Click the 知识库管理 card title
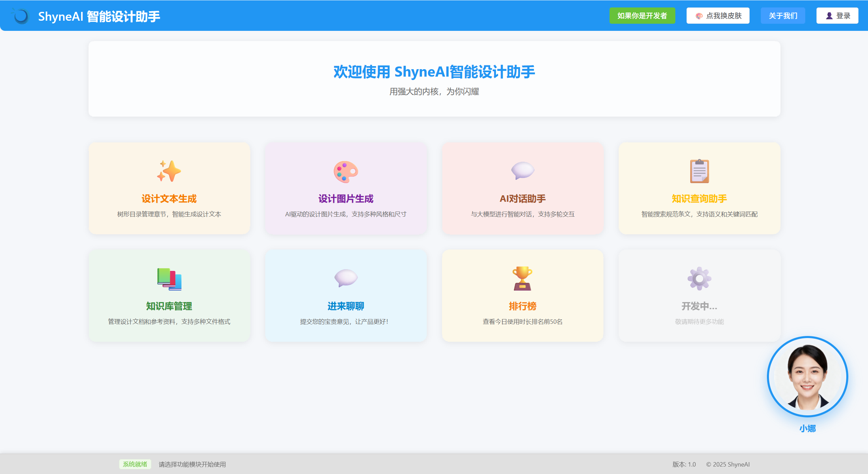The image size is (868, 474). tap(169, 306)
